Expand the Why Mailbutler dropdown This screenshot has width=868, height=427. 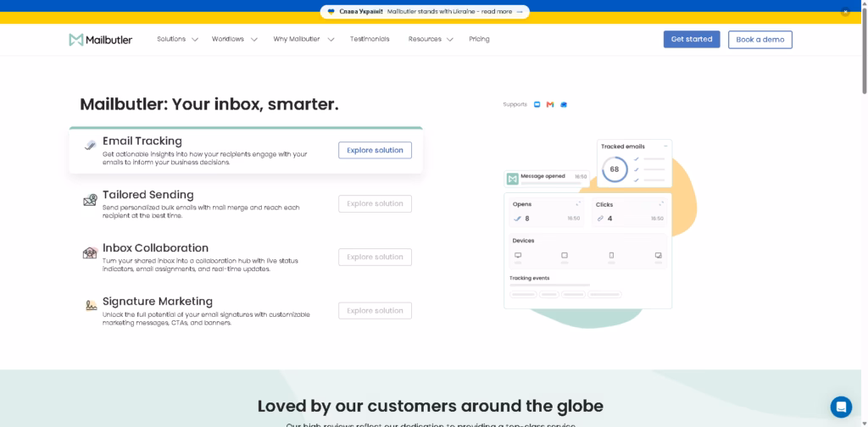click(304, 39)
